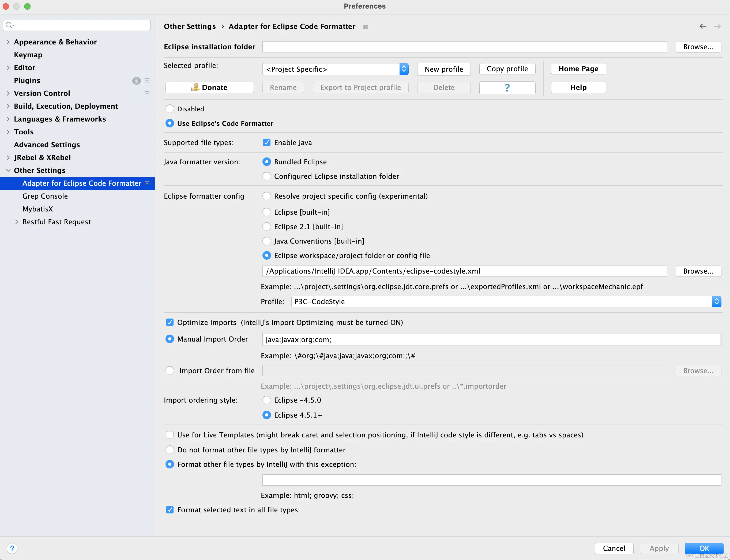Enable Use for Live Templates checkbox
The width and height of the screenshot is (730, 560).
(170, 435)
